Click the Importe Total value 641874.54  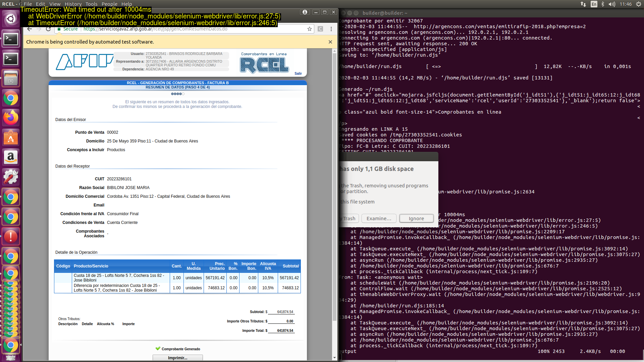click(285, 330)
